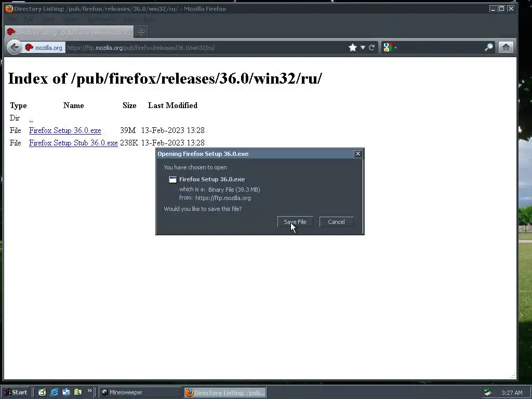Focus the URL address field
Image resolution: width=532 pixels, height=399 pixels.
click(x=205, y=47)
